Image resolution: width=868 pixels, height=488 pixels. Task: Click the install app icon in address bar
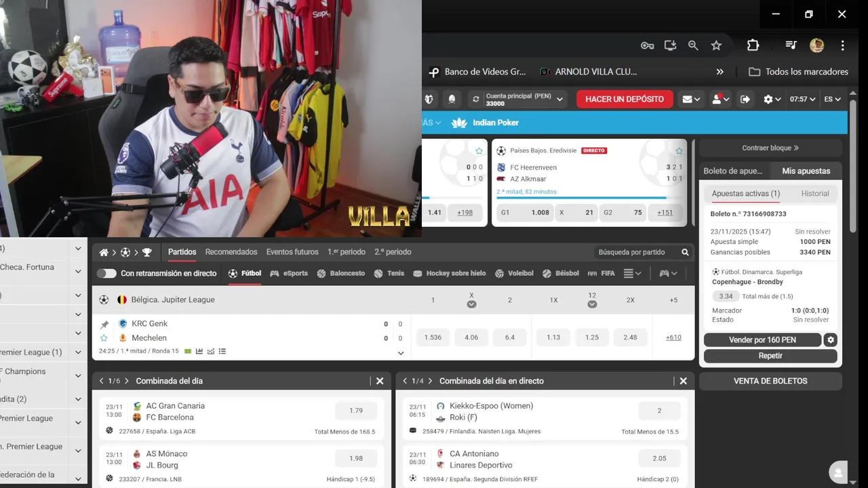coord(670,45)
